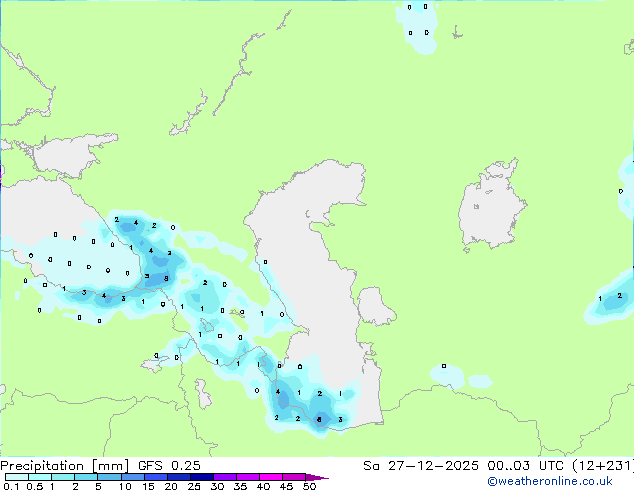The image size is (634, 490).
Task: Click the legend label '35'
Action: pyautogui.click(x=240, y=486)
